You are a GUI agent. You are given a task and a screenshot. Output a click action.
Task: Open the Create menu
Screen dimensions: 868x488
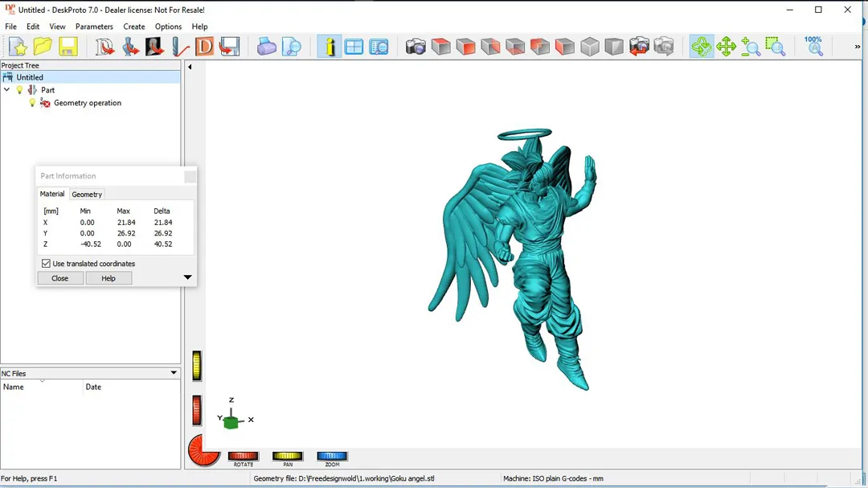click(x=134, y=27)
